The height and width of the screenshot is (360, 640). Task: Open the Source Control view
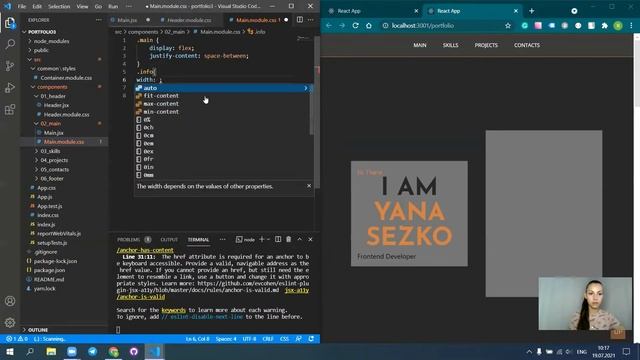[10, 66]
